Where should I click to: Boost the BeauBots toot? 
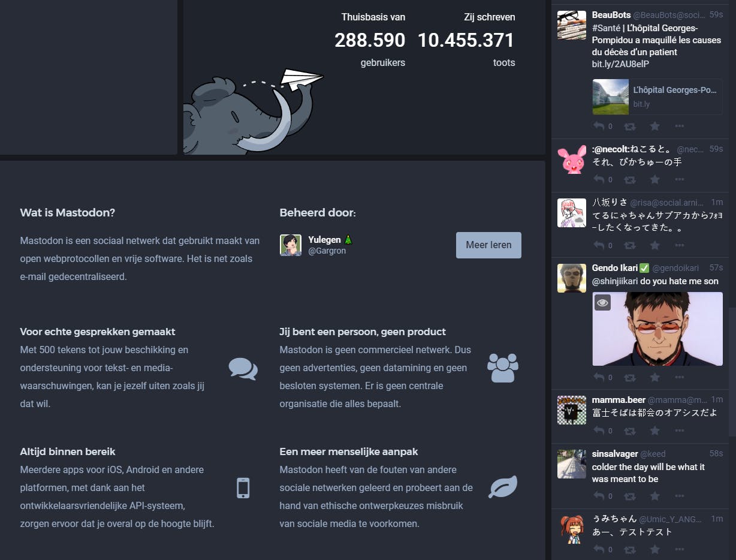tap(630, 126)
